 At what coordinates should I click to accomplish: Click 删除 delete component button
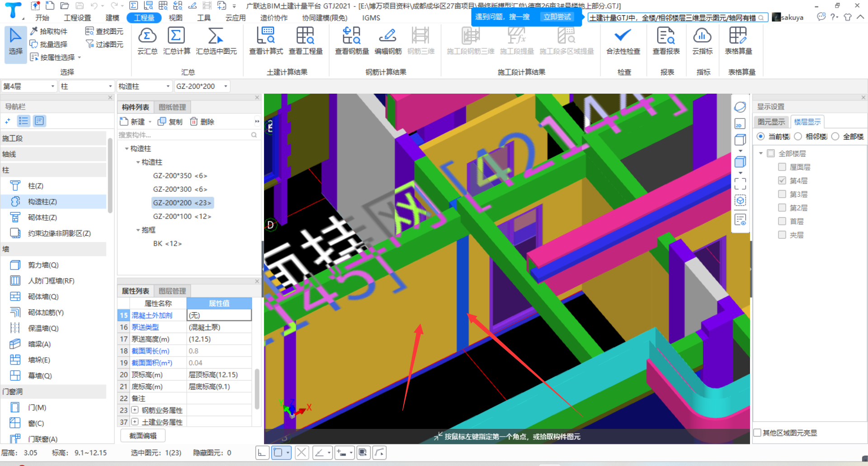(202, 121)
